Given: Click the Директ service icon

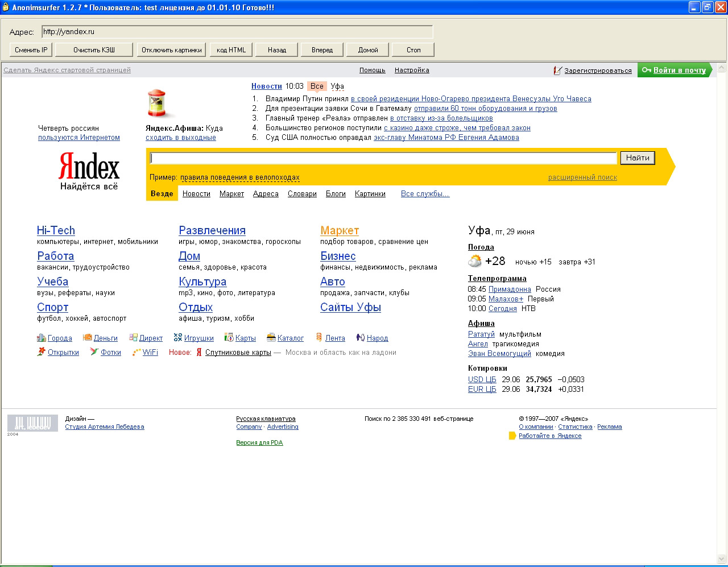Looking at the screenshot, I should 133,337.
